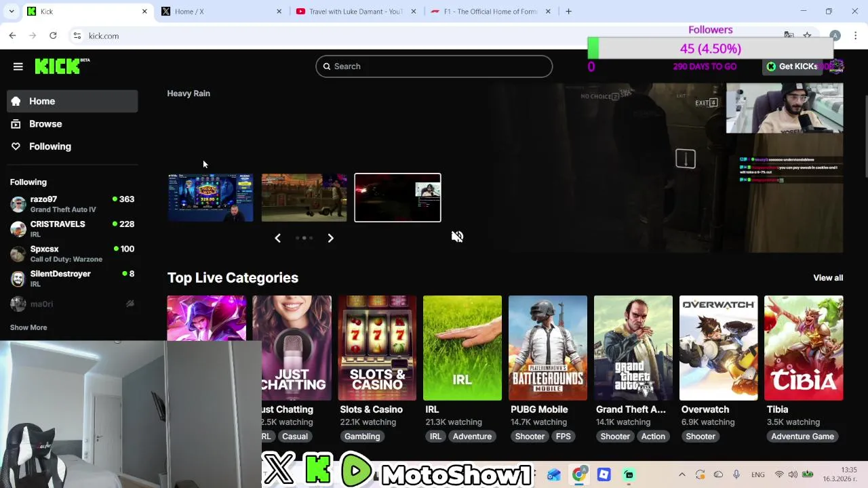Go to previous featured stream arrow
Viewport: 868px width, 488px height.
click(277, 238)
